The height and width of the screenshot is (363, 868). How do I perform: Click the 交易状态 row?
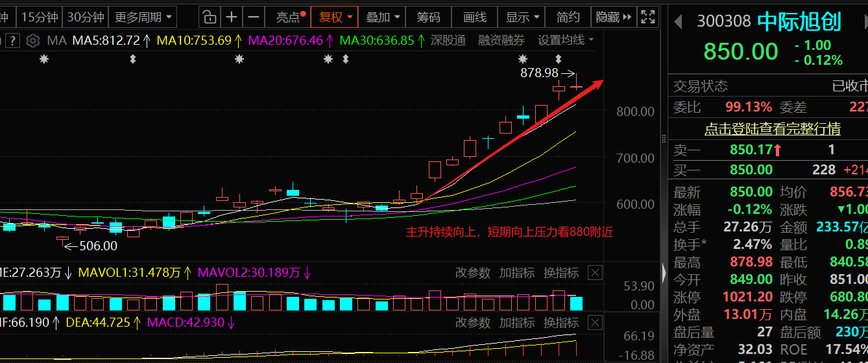[x=768, y=86]
